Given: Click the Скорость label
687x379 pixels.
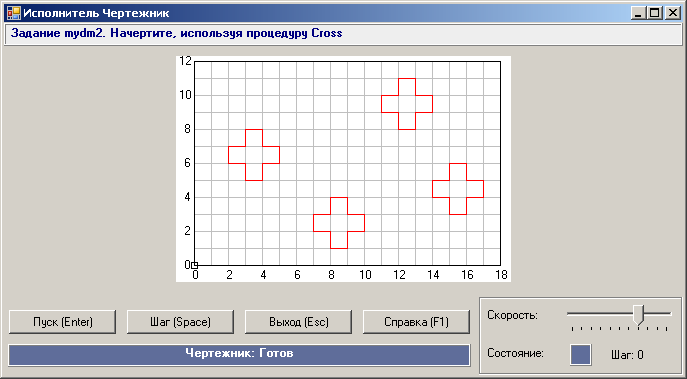Looking at the screenshot, I should click(512, 315).
